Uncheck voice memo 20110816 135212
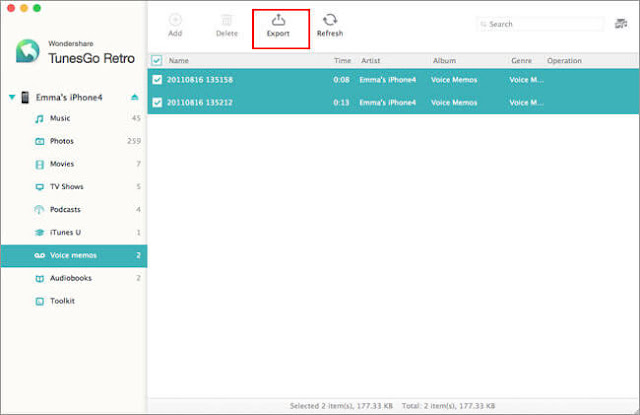The height and width of the screenshot is (415, 640). [157, 102]
